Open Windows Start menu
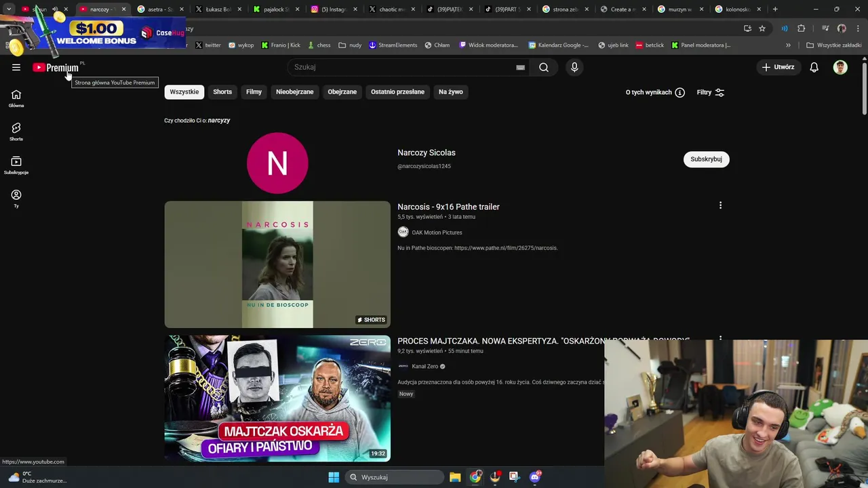 (334, 477)
